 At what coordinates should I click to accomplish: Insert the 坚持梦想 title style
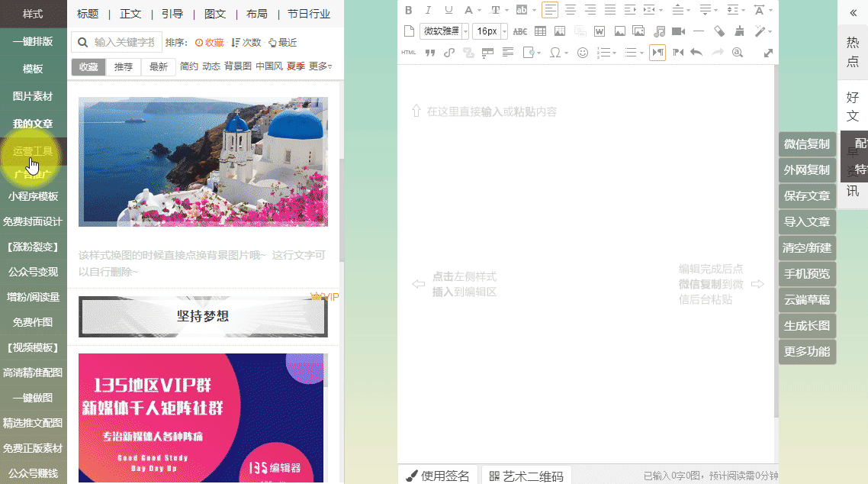203,317
